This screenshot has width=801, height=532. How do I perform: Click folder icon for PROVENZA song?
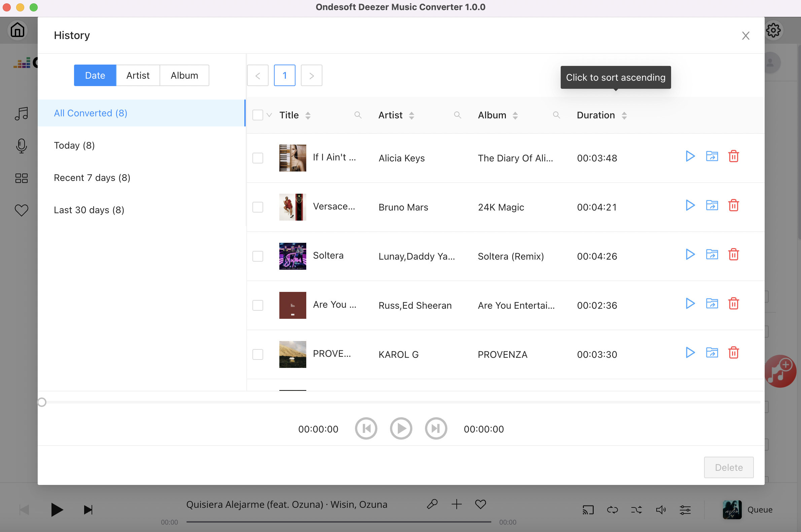[x=712, y=354]
